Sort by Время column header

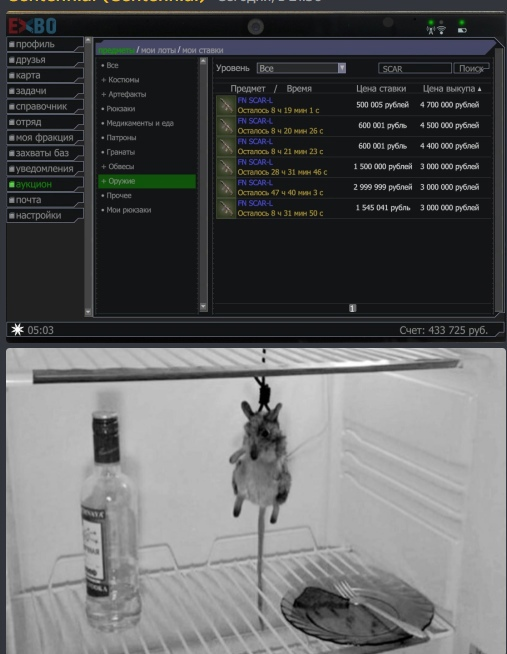299,88
